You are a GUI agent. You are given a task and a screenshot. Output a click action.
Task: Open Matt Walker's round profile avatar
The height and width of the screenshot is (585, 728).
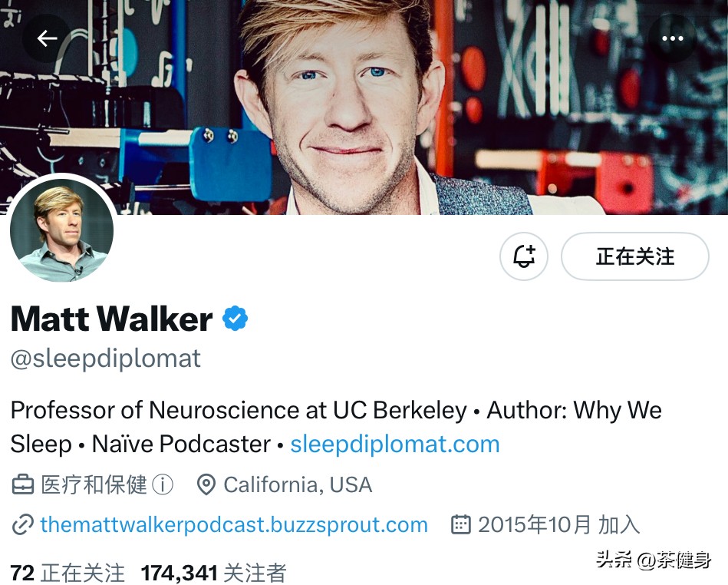click(x=62, y=230)
